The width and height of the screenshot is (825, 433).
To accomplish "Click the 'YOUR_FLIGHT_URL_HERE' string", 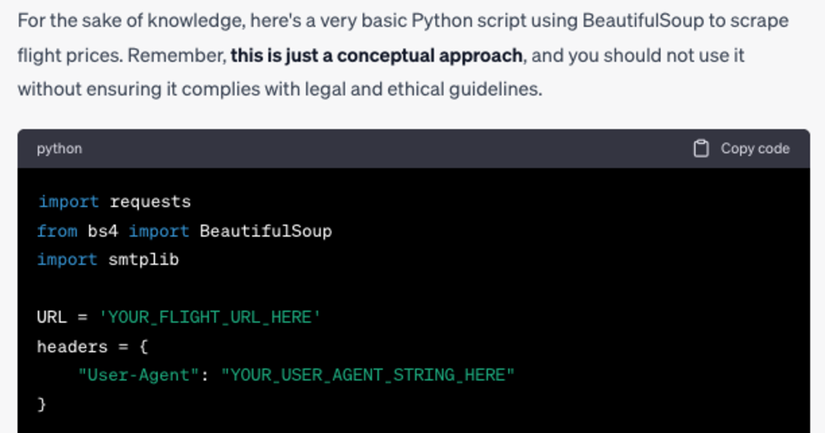I will pos(209,317).
